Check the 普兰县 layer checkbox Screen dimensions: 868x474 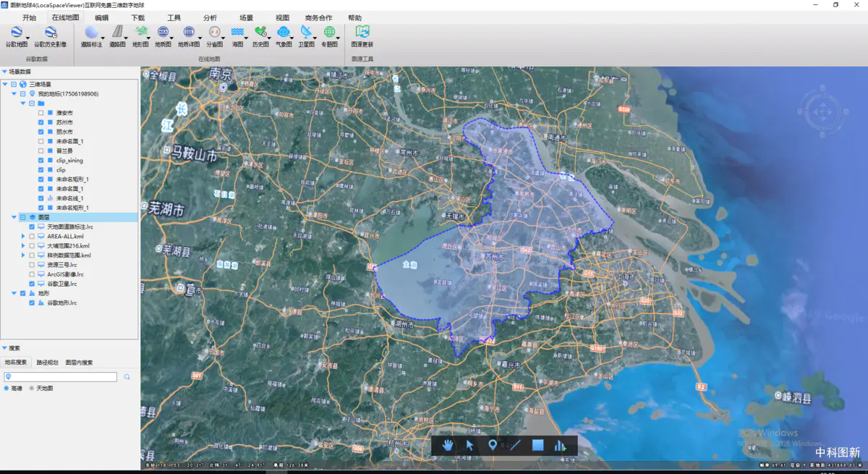click(x=41, y=151)
